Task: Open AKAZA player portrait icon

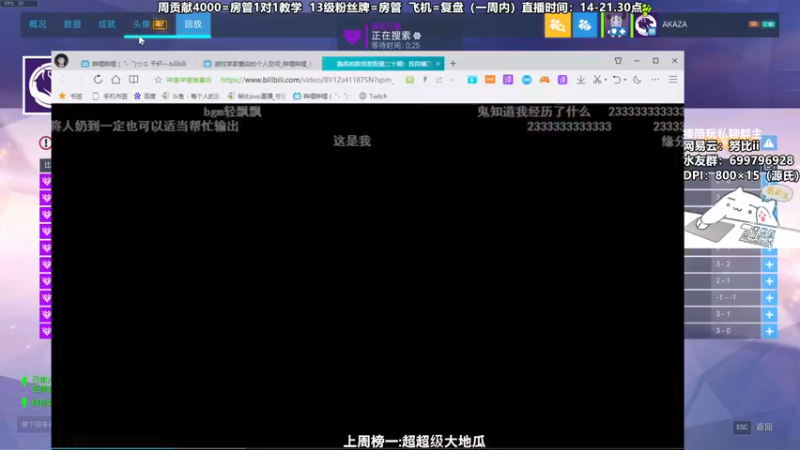Action: pyautogui.click(x=645, y=24)
